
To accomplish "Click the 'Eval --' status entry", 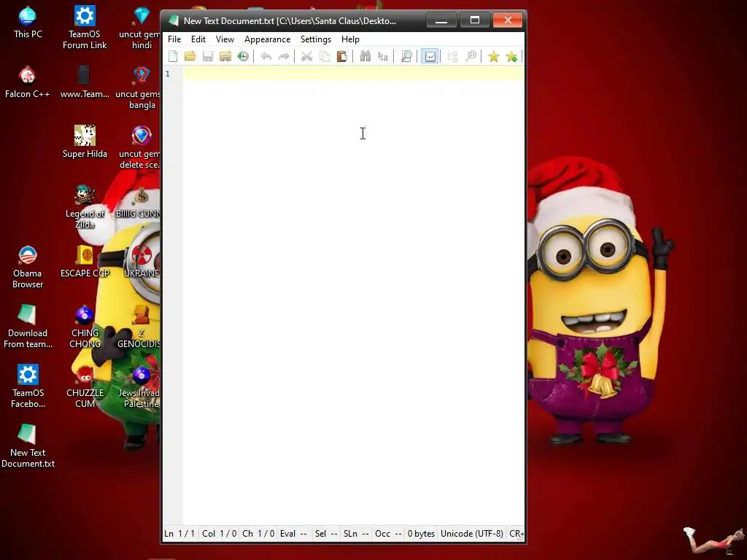I will coord(293,534).
